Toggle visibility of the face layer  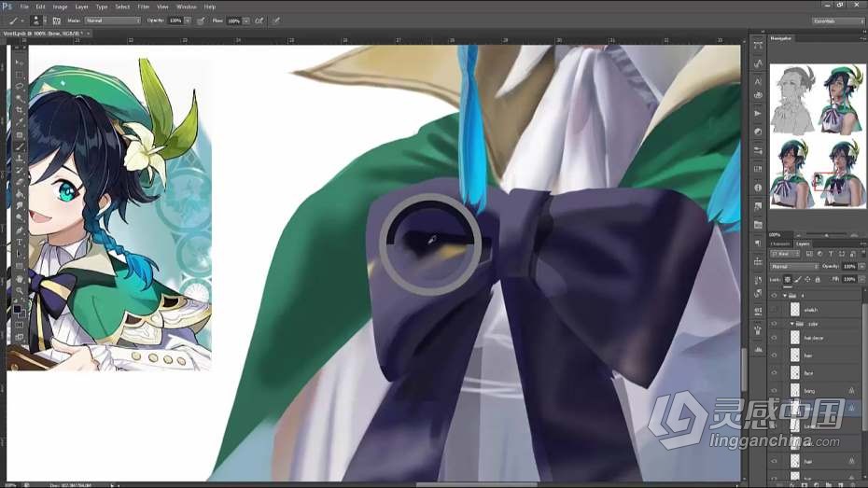click(x=774, y=372)
